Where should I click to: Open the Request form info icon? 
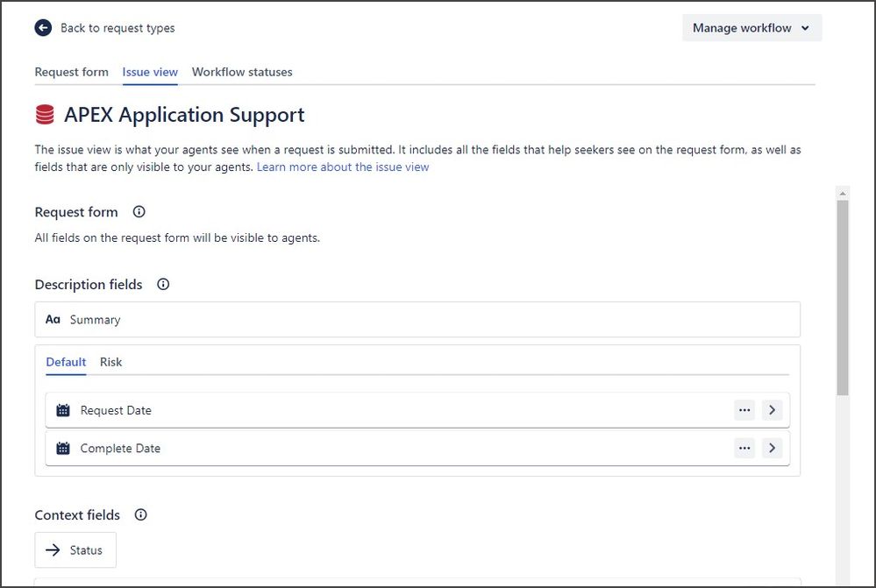(x=139, y=210)
